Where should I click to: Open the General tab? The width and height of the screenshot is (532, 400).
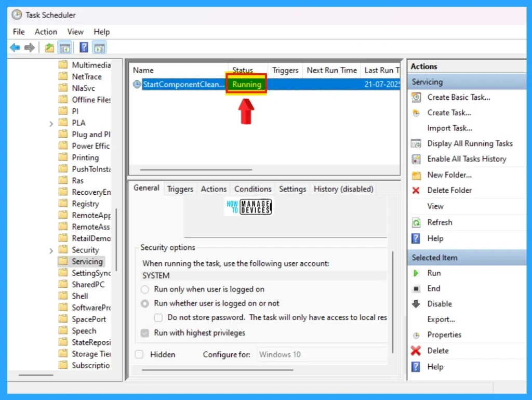click(146, 188)
